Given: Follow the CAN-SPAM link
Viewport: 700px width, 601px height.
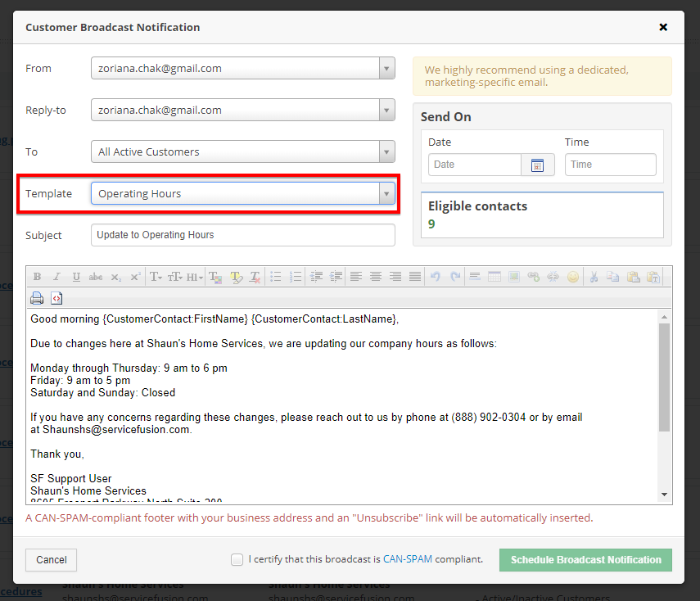Looking at the screenshot, I should pos(407,560).
